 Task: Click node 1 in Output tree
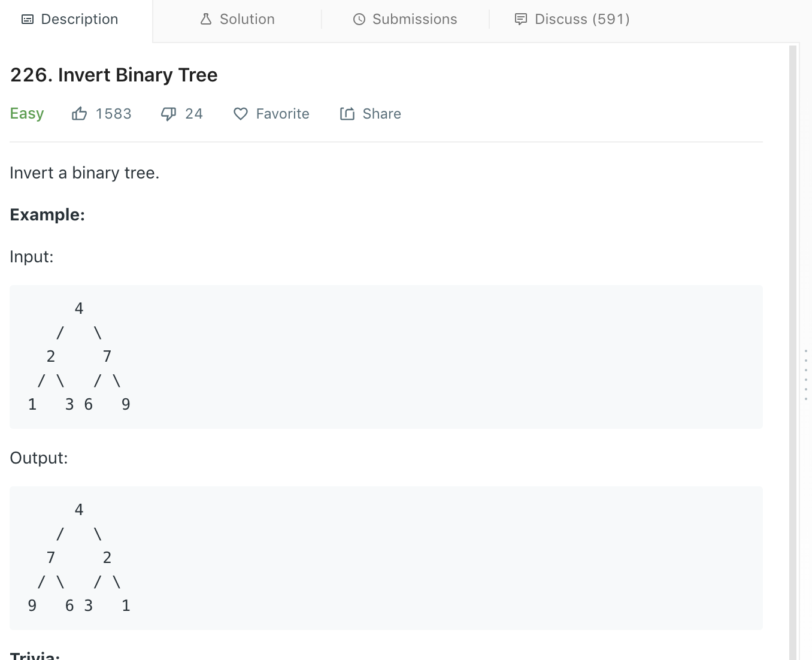[x=126, y=605]
